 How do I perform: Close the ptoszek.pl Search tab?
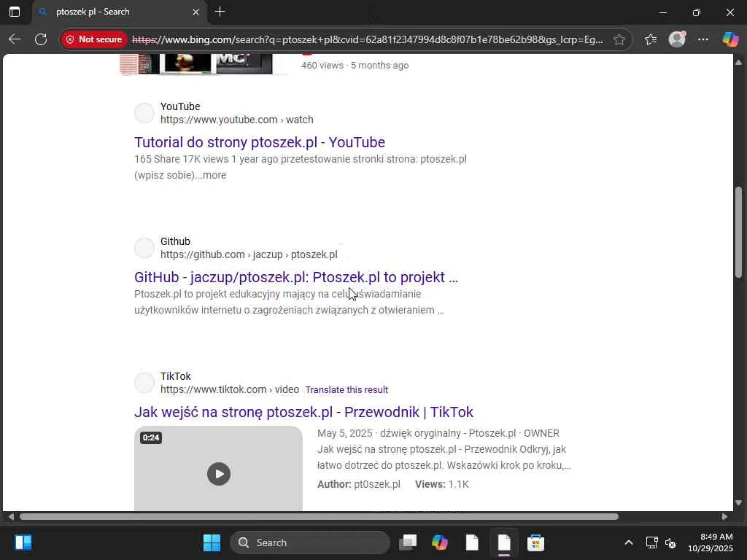click(x=196, y=12)
